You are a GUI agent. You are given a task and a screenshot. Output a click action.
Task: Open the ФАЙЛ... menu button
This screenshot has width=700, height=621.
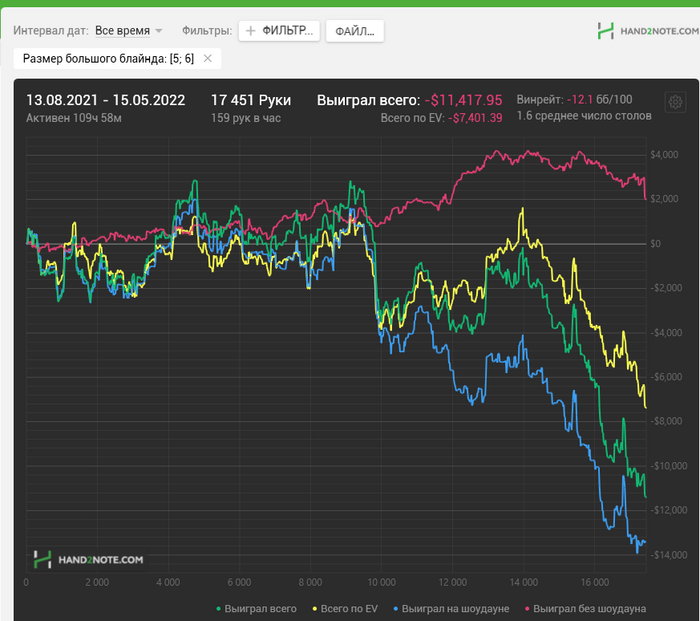click(354, 31)
